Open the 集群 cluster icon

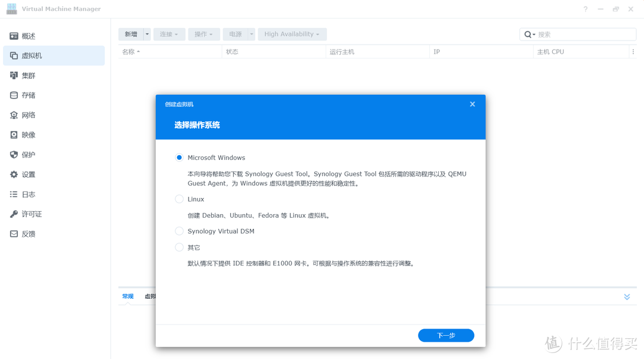(14, 75)
